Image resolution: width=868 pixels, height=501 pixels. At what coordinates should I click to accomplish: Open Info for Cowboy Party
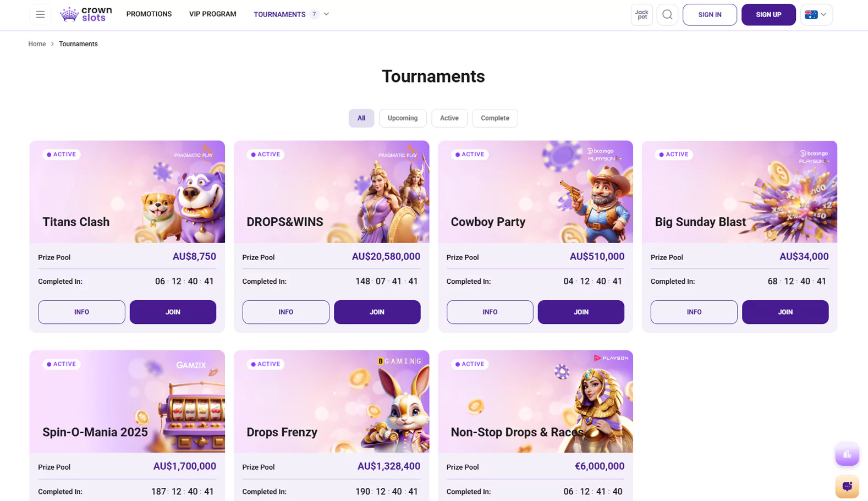pyautogui.click(x=490, y=312)
